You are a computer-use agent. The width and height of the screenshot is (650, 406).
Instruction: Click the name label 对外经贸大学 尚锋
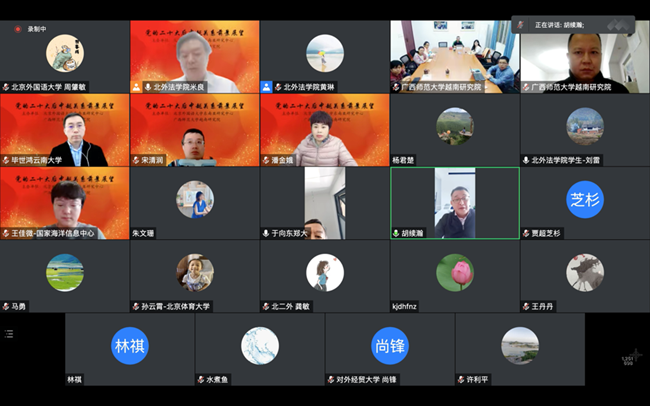tap(366, 379)
